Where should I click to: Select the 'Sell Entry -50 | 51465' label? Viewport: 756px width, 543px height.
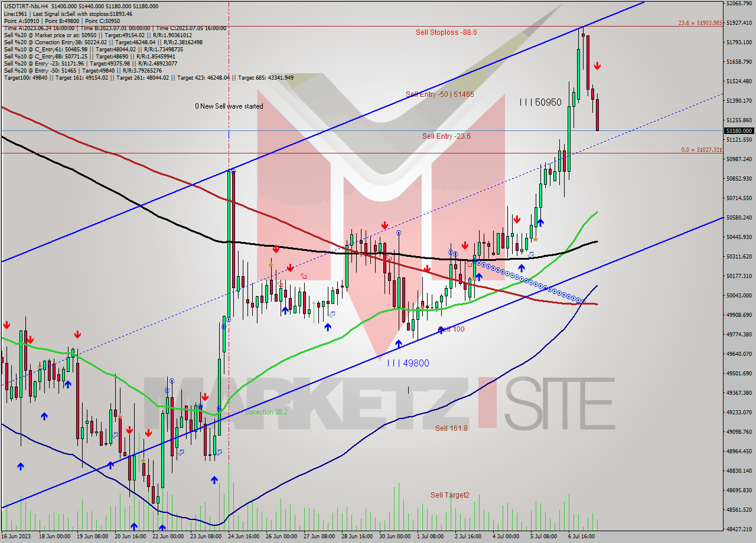pos(439,94)
